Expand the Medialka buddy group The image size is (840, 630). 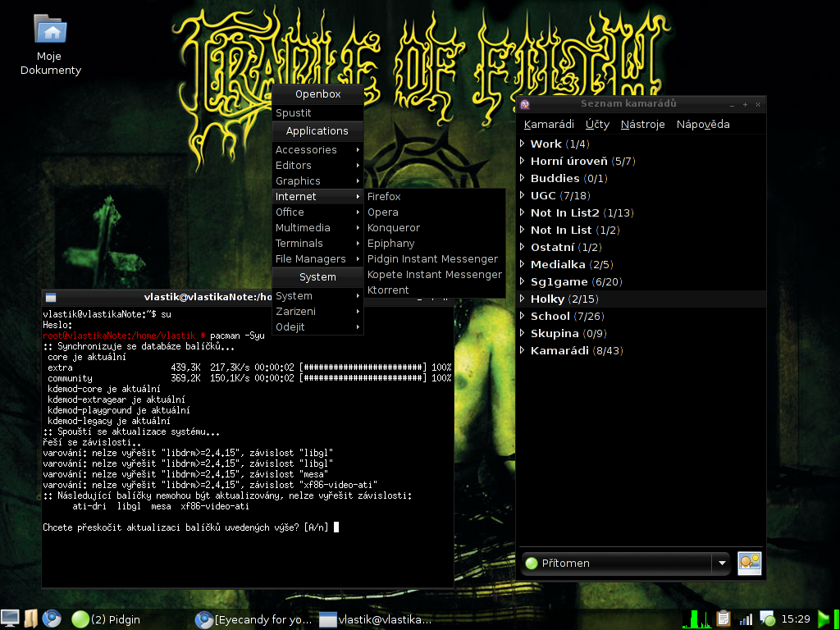click(523, 264)
